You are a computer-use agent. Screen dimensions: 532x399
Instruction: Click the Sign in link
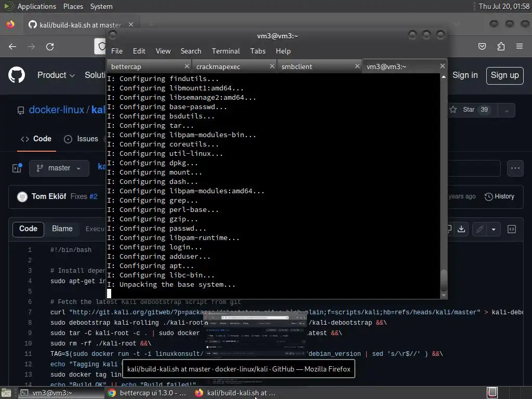pyautogui.click(x=465, y=75)
